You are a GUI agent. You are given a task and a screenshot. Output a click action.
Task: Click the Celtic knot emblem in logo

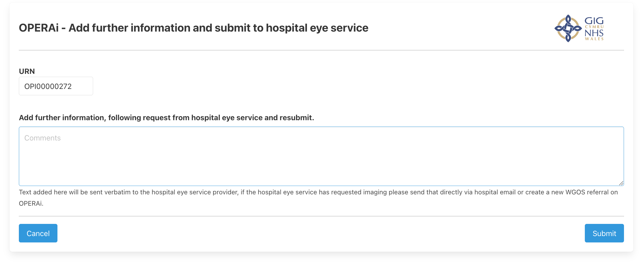coord(568,28)
